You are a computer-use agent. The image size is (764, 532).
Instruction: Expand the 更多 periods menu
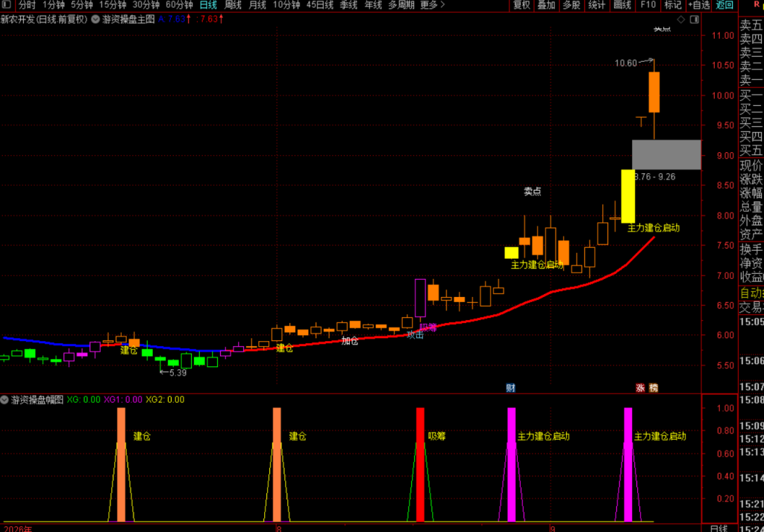tap(432, 5)
